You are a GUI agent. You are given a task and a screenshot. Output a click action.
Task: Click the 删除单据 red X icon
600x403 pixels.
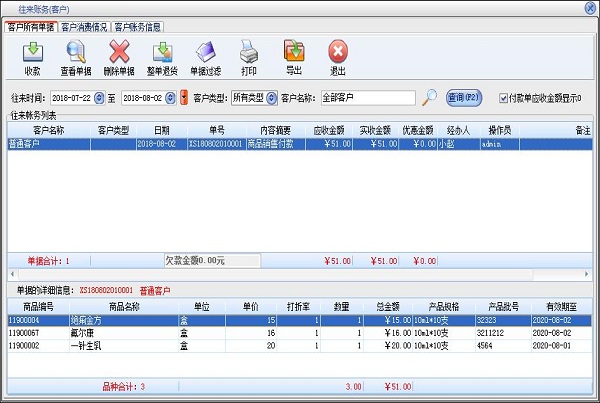click(x=119, y=56)
